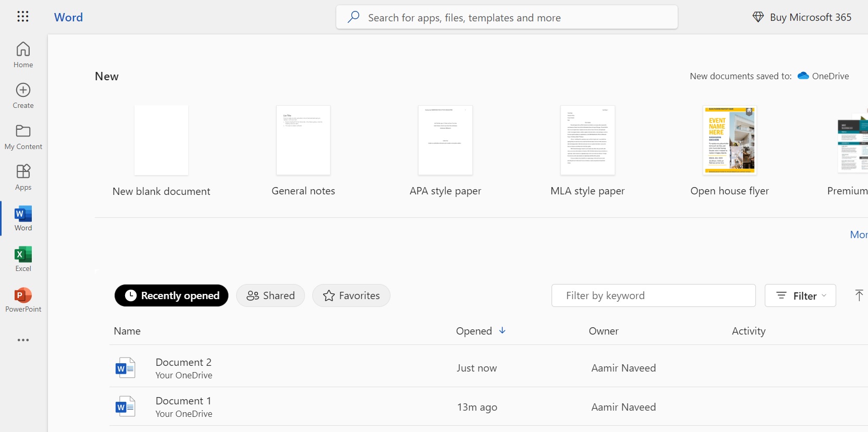Open the app launcher grid
The width and height of the screenshot is (868, 432).
click(x=23, y=17)
